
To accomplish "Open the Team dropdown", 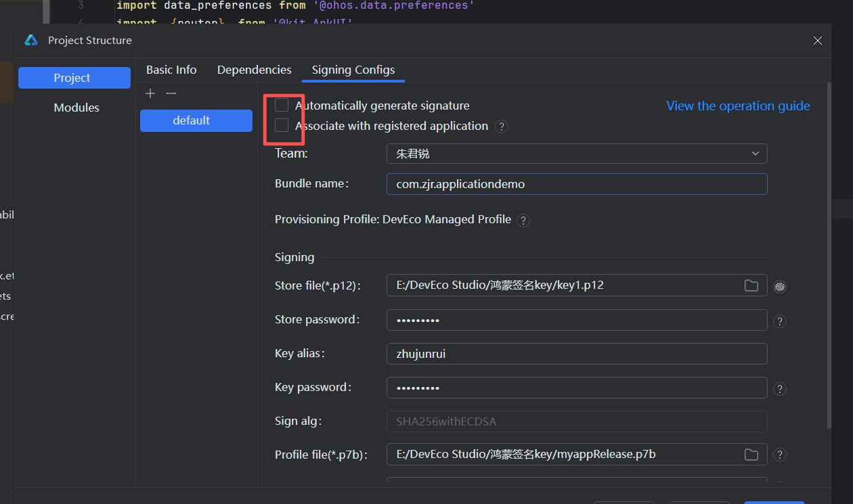I will pyautogui.click(x=577, y=154).
